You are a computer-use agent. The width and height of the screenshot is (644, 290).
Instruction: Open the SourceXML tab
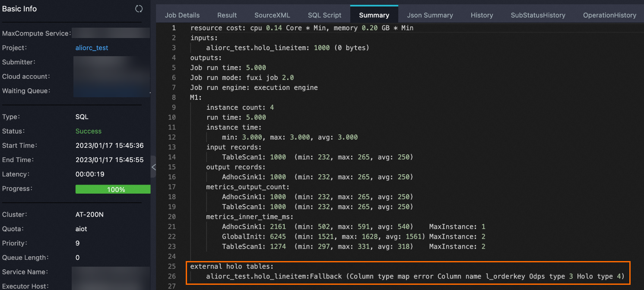click(x=272, y=15)
